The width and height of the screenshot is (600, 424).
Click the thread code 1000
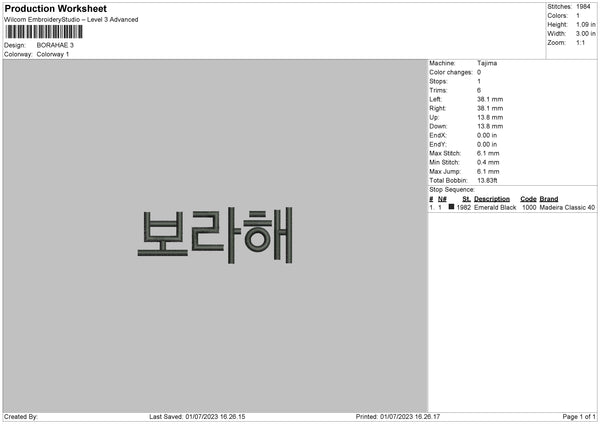pos(529,207)
